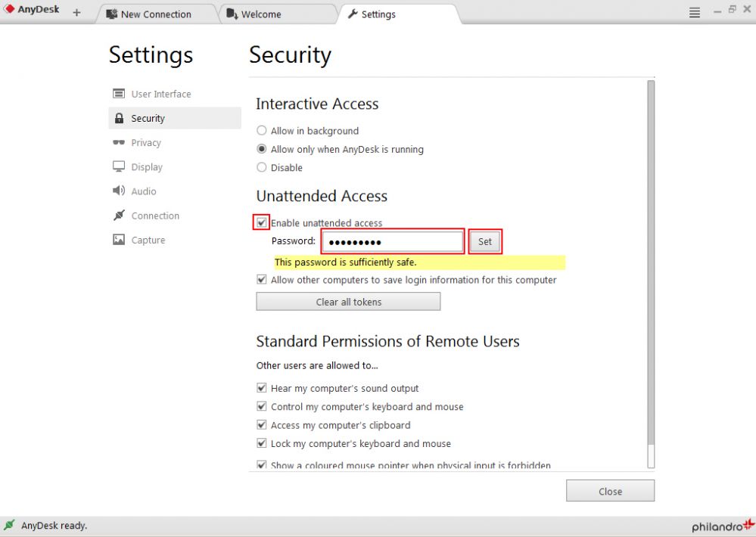The height and width of the screenshot is (537, 756).
Task: Select Allow only when AnyDesk is running
Action: tap(261, 149)
